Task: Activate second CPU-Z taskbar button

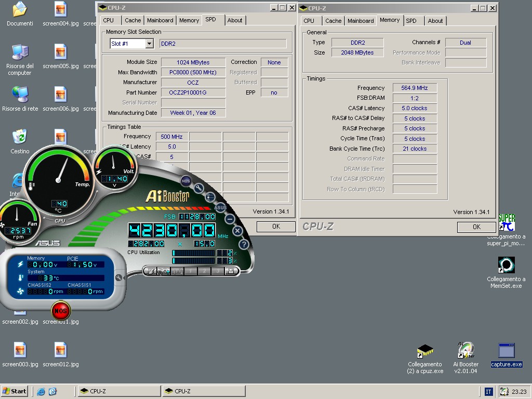Action: (204, 391)
